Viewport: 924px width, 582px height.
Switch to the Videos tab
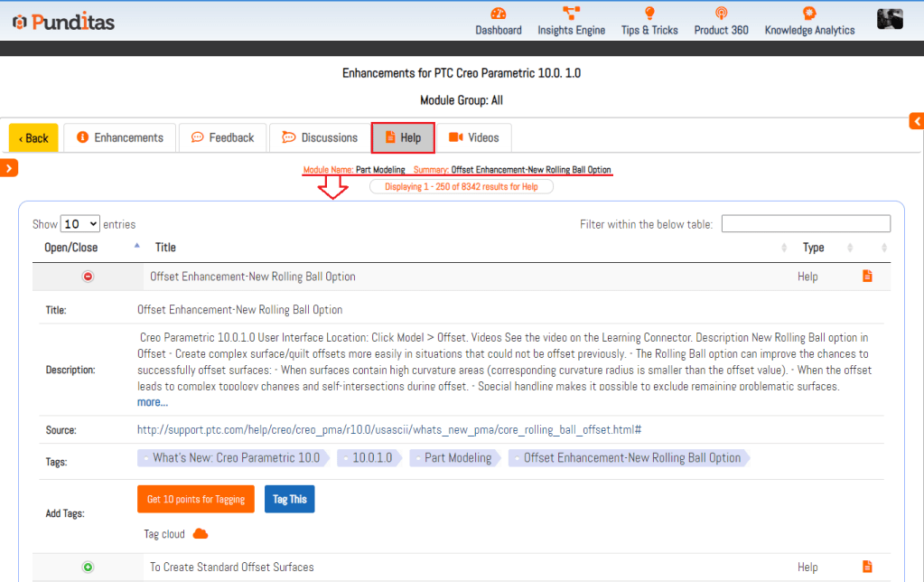473,138
